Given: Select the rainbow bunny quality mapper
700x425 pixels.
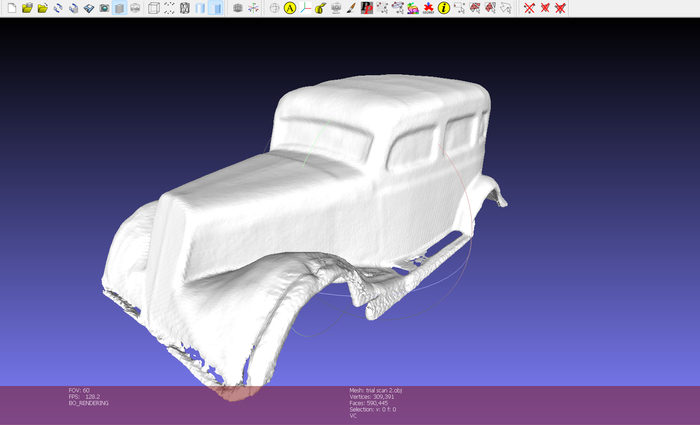Looking at the screenshot, I should tap(413, 8).
